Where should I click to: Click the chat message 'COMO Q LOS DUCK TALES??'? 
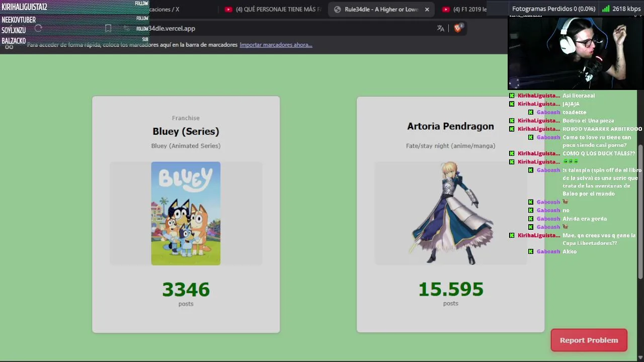point(599,153)
